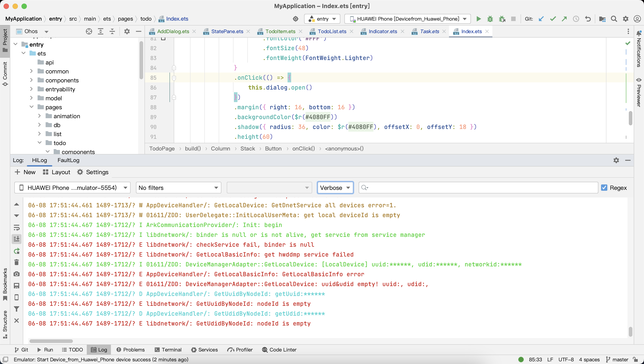Run the entry app with green play icon
The width and height of the screenshot is (644, 364).
pyautogui.click(x=479, y=19)
